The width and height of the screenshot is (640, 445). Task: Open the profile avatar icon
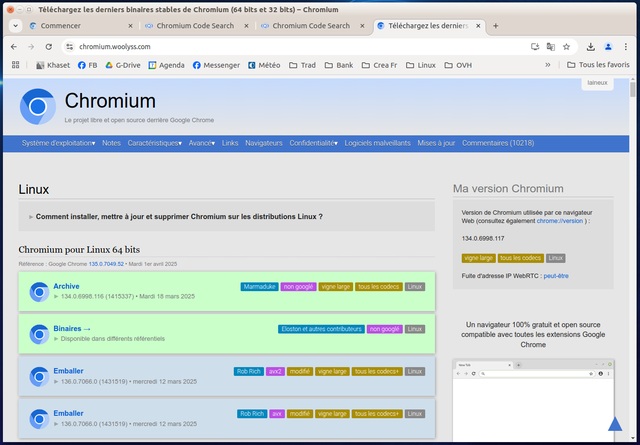tap(608, 47)
